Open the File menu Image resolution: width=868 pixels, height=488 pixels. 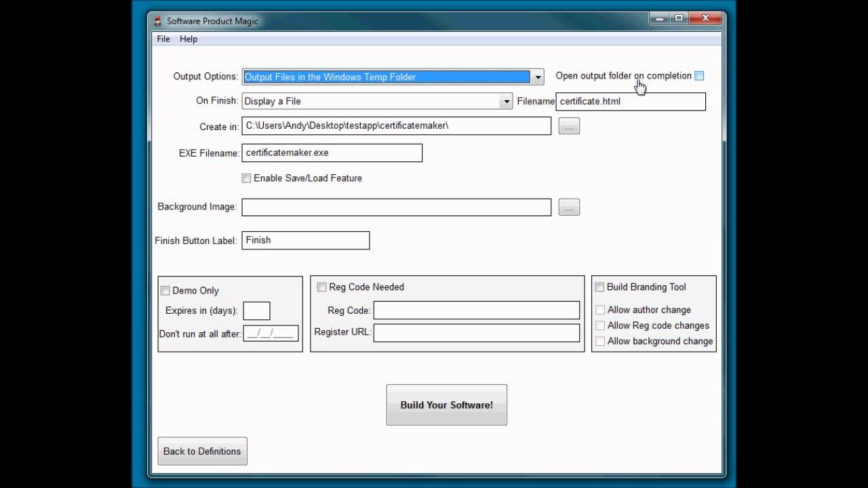click(x=163, y=39)
